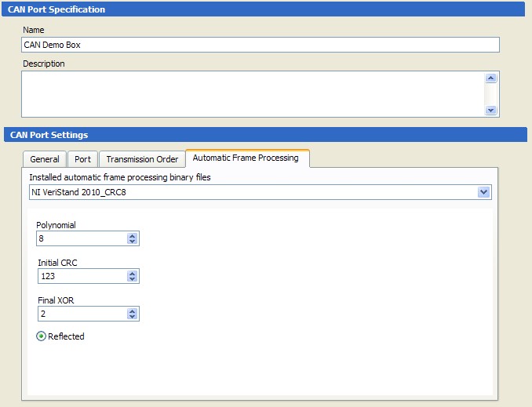The height and width of the screenshot is (407, 532).
Task: Increment the Polynomial value
Action: click(x=133, y=235)
